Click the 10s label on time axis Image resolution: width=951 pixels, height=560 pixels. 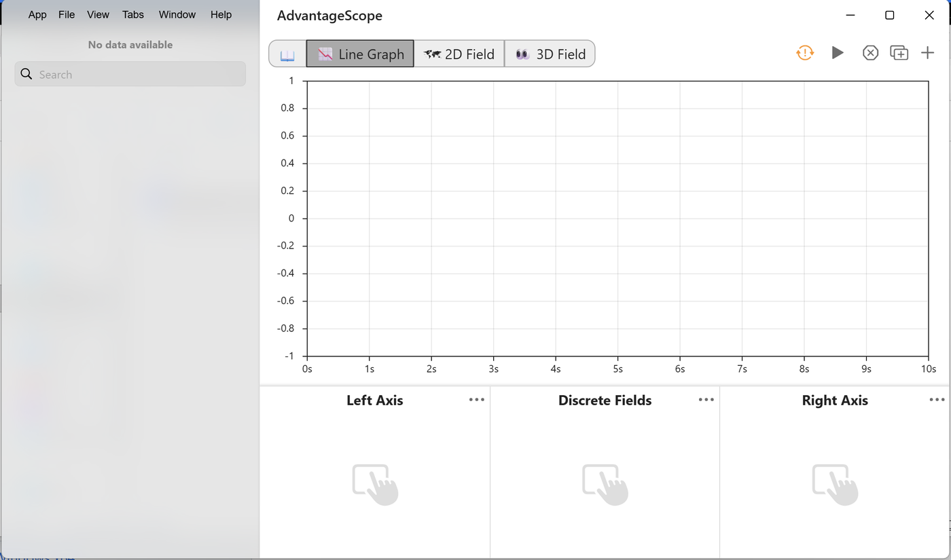point(929,369)
